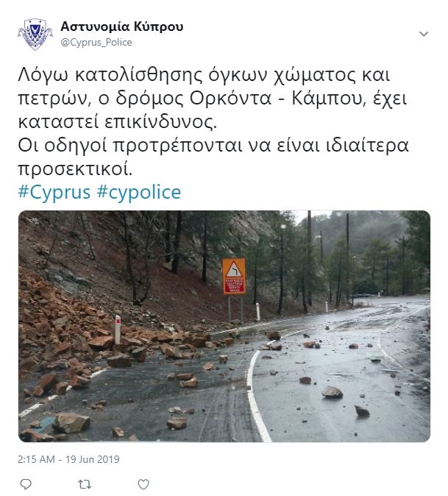Retweet this Cyprus Police post
Screen dimensions: 448x496
85,484
